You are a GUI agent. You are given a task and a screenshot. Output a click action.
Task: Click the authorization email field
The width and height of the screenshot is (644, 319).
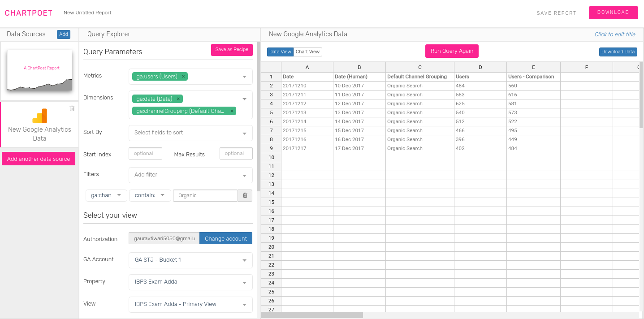coord(164,239)
